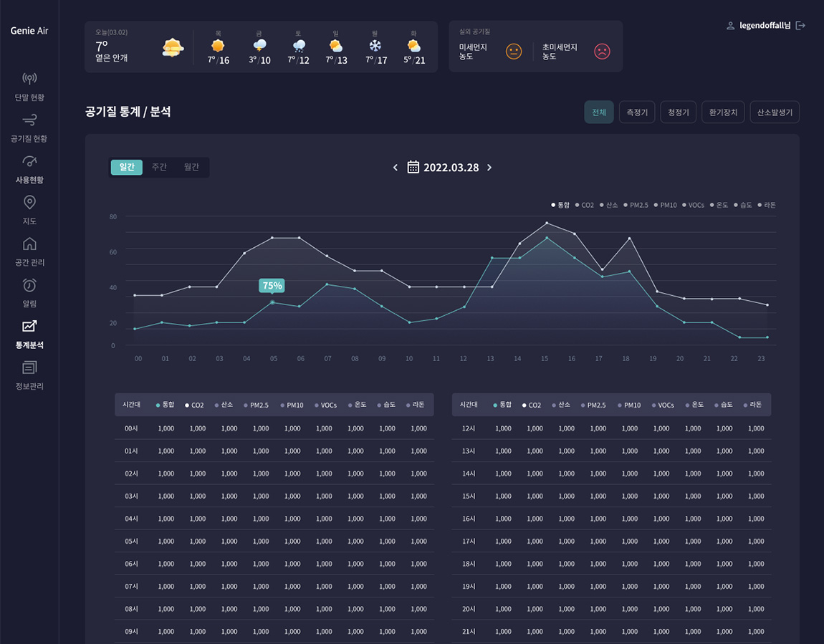Click the 75% data point on chart

[x=272, y=302]
